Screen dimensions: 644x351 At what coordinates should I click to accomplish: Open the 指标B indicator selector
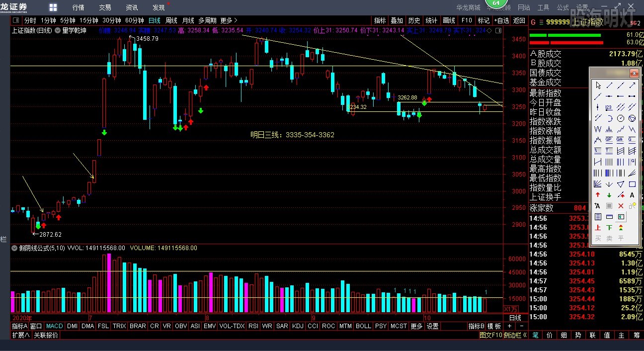point(476,326)
